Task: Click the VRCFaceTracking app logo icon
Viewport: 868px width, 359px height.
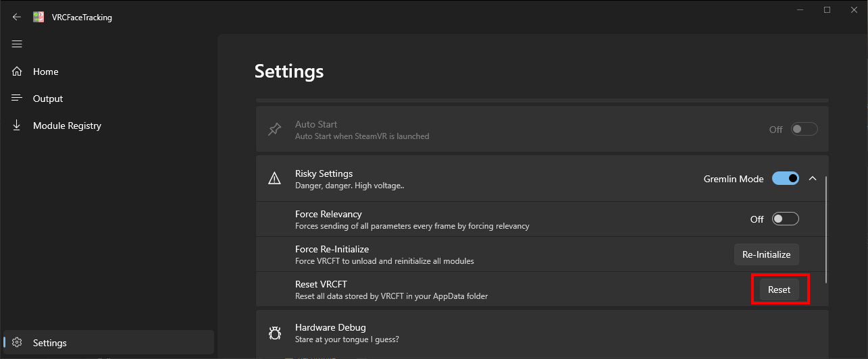Action: [x=39, y=18]
